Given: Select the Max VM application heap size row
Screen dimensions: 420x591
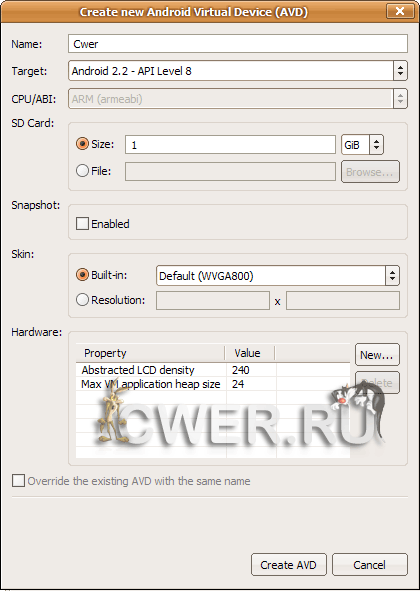Looking at the screenshot, I should tap(213, 384).
